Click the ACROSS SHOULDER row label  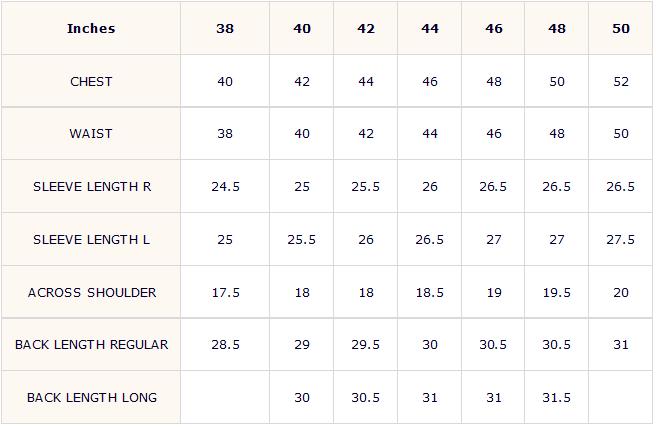click(91, 292)
